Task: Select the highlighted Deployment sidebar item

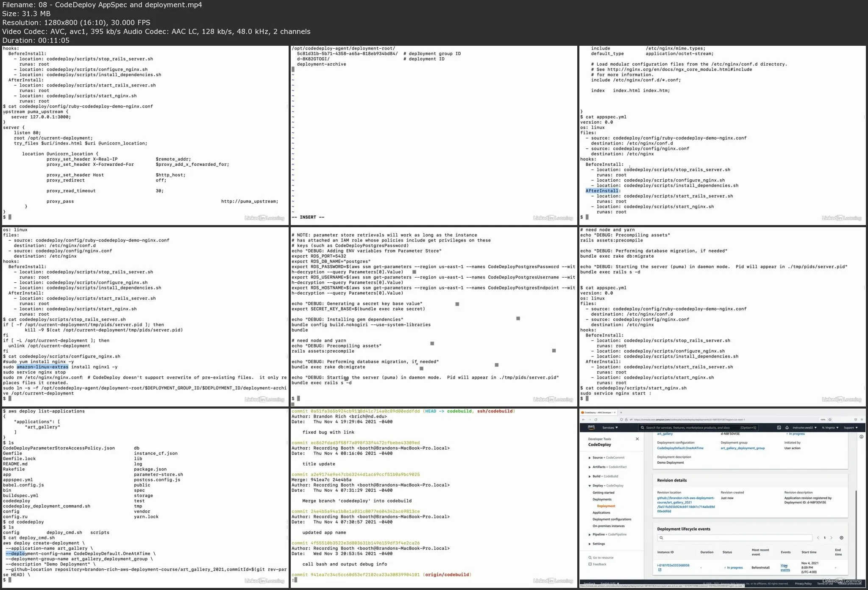Action: tap(606, 506)
